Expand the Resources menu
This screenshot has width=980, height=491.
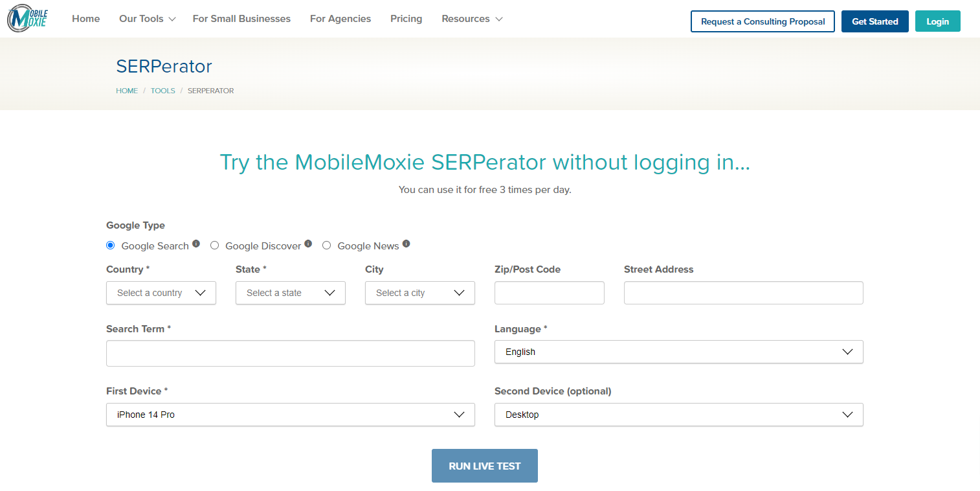click(472, 19)
